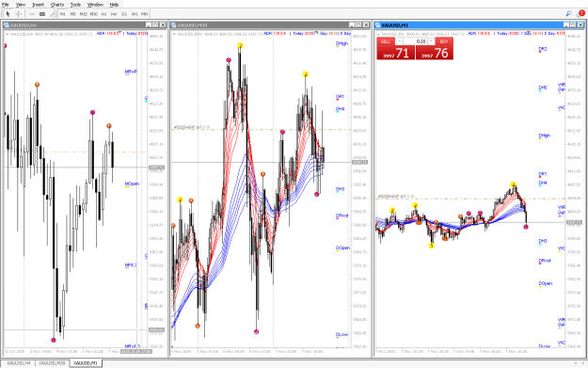Collapse the one-click trading panel on M1 chart

pos(379,34)
